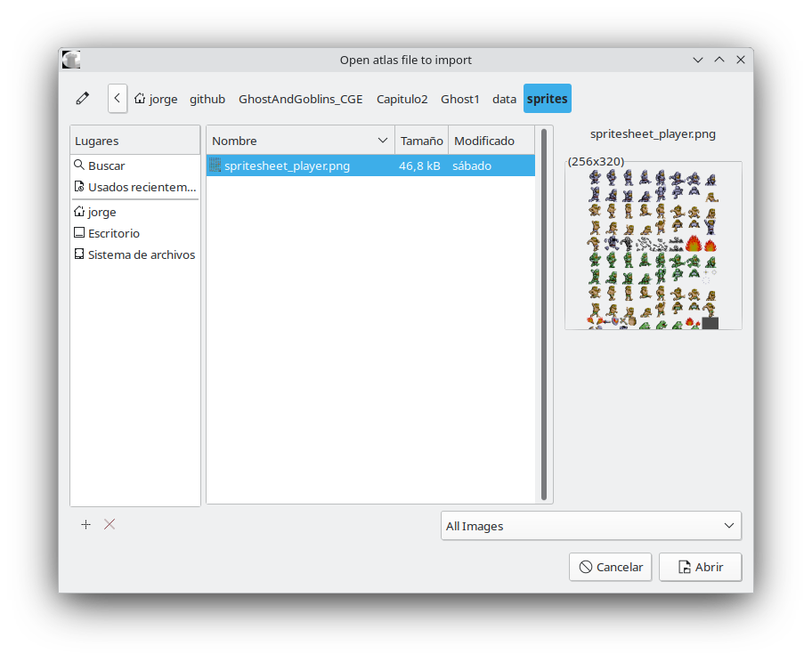Image resolution: width=812 pixels, height=662 pixels.
Task: Sort files by the Tamaño column
Action: click(421, 141)
